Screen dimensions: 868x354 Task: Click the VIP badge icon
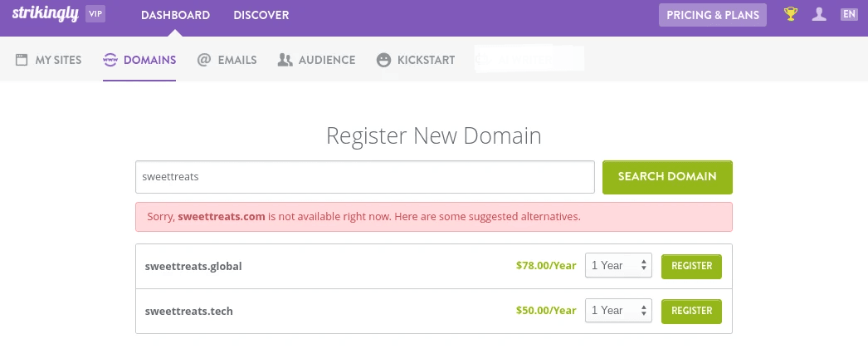95,14
